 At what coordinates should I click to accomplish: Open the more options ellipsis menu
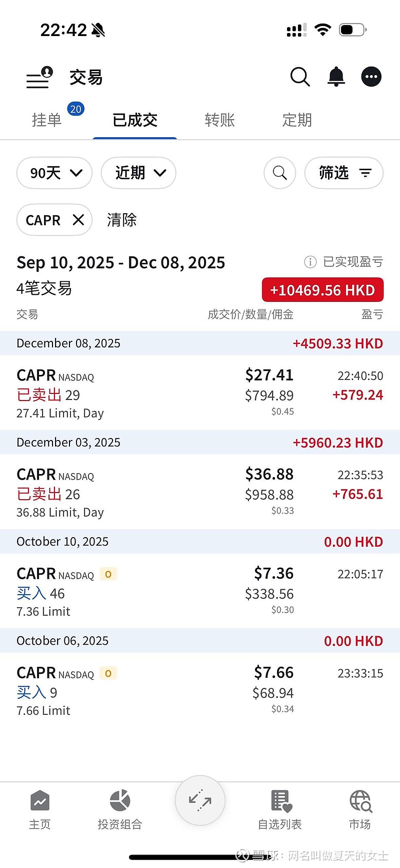[x=371, y=77]
